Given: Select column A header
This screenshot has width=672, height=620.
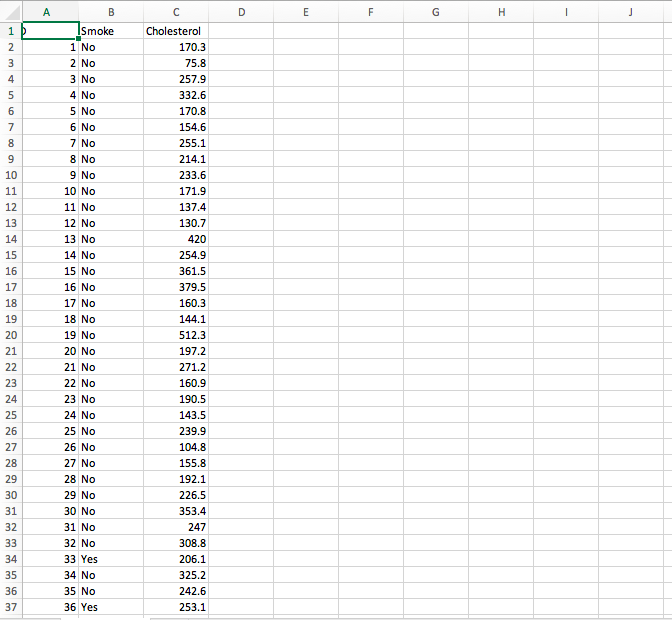Looking at the screenshot, I should click(50, 12).
